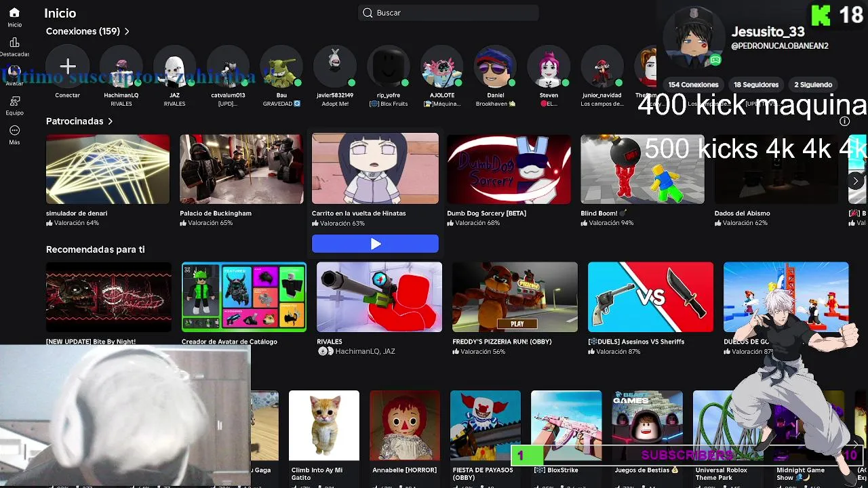Open the Equipo sidebar icon
Image resolution: width=868 pixels, height=488 pixels.
(14, 101)
